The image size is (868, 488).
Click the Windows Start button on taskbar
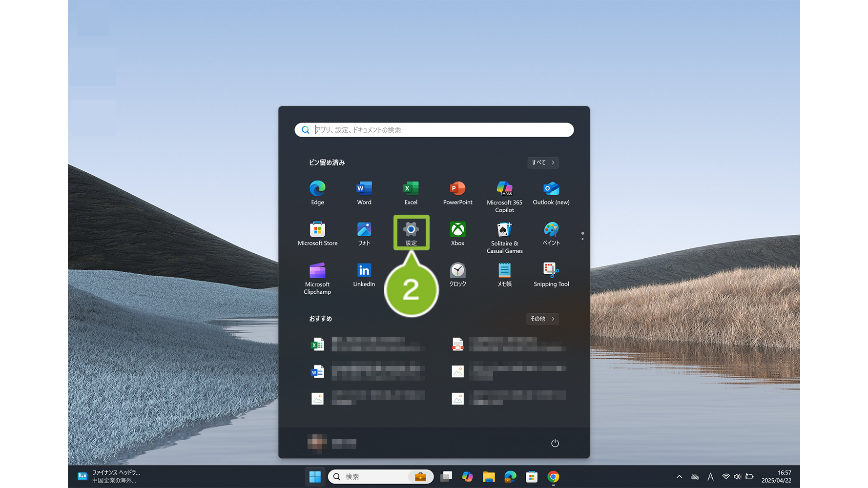315,477
